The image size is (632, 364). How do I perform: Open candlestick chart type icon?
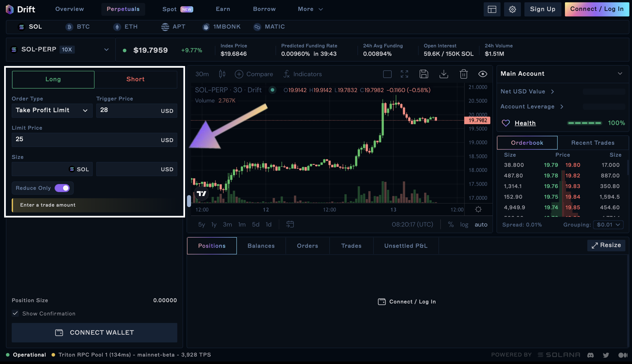(x=222, y=74)
